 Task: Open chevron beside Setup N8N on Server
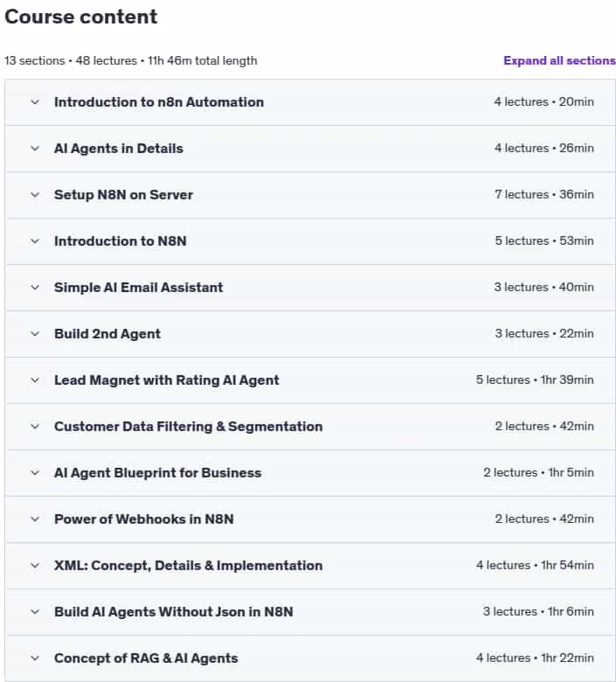[35, 195]
